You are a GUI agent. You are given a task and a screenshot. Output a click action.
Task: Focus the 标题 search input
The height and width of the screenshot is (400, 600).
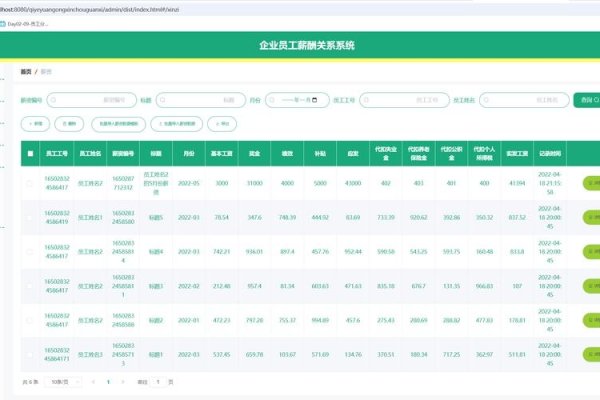(x=201, y=100)
